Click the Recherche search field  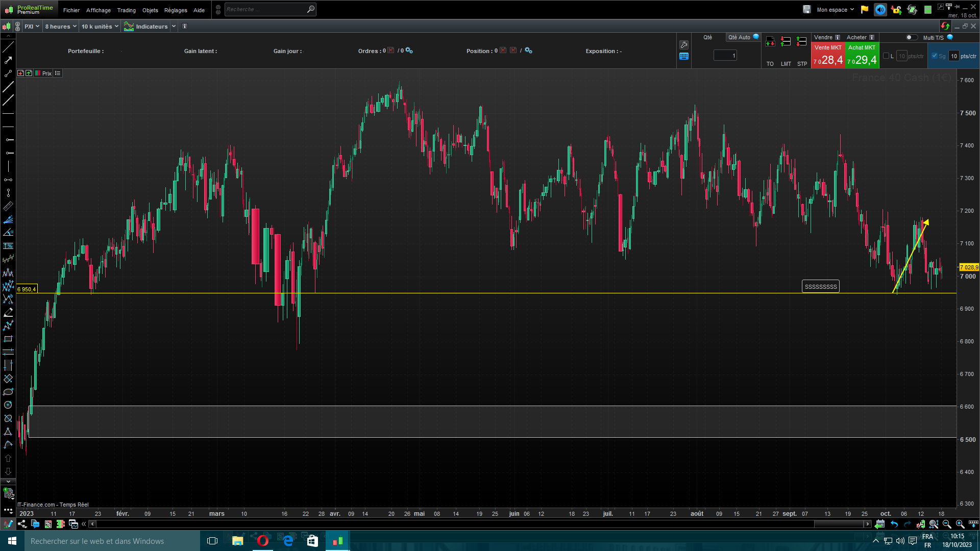coord(265,10)
